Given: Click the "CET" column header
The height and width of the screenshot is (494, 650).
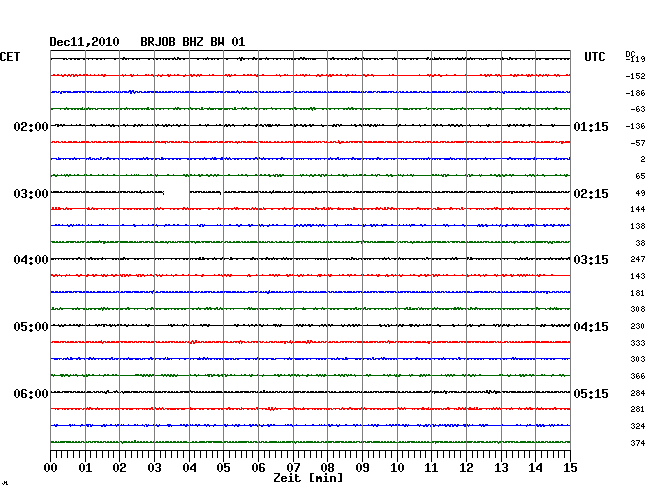Looking at the screenshot, I should (10, 57).
